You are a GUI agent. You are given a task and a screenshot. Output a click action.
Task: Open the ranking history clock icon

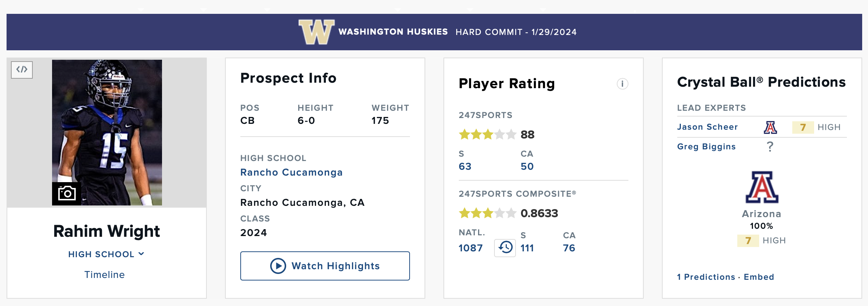[x=505, y=248]
